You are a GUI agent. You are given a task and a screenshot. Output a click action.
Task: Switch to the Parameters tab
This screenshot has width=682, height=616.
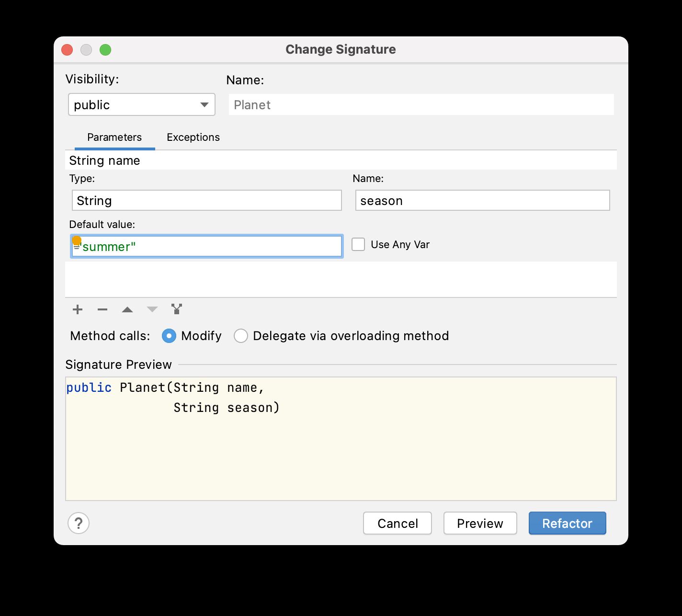pos(114,137)
